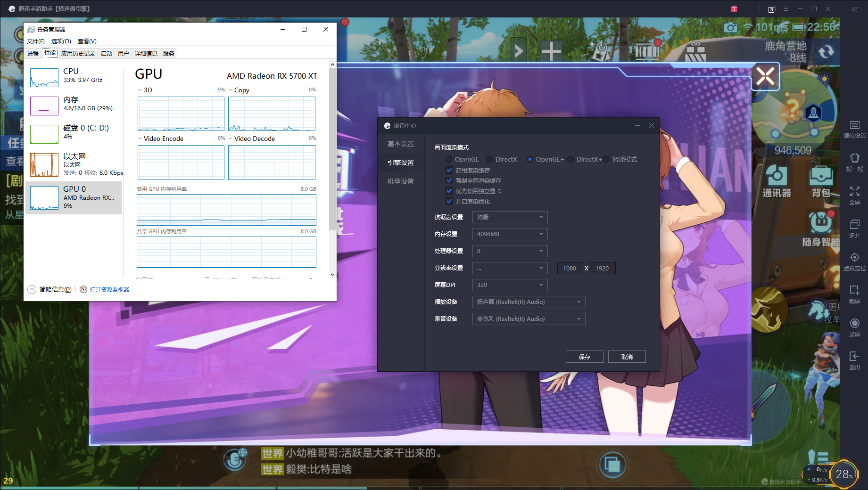Click the 28% performance float ball

844,474
